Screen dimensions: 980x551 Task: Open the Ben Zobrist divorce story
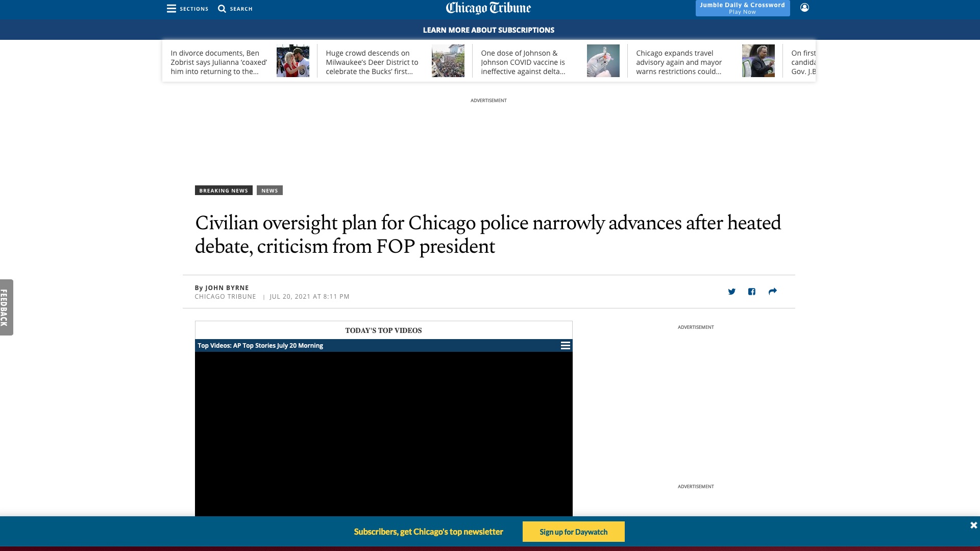219,62
